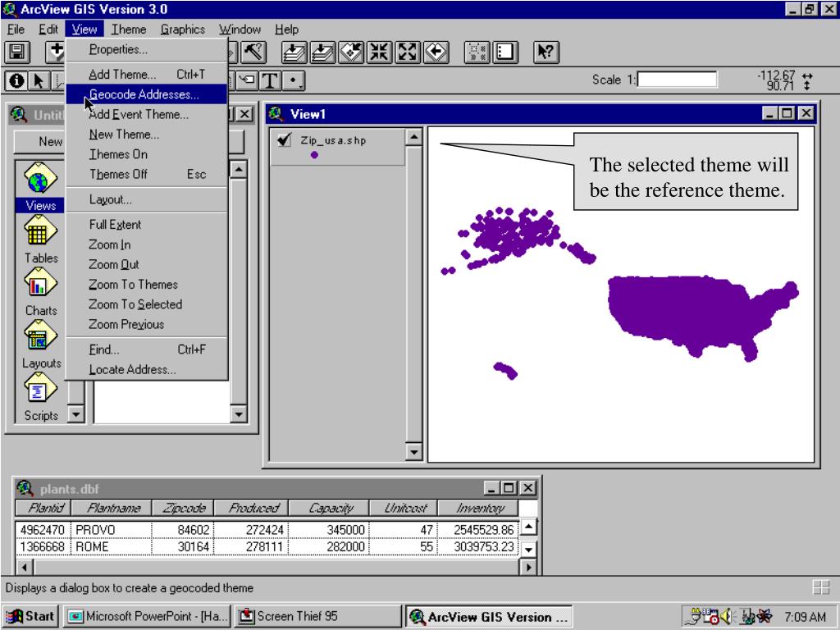The image size is (840, 630).
Task: Choose Zoom Previous menu entry
Action: tap(146, 324)
